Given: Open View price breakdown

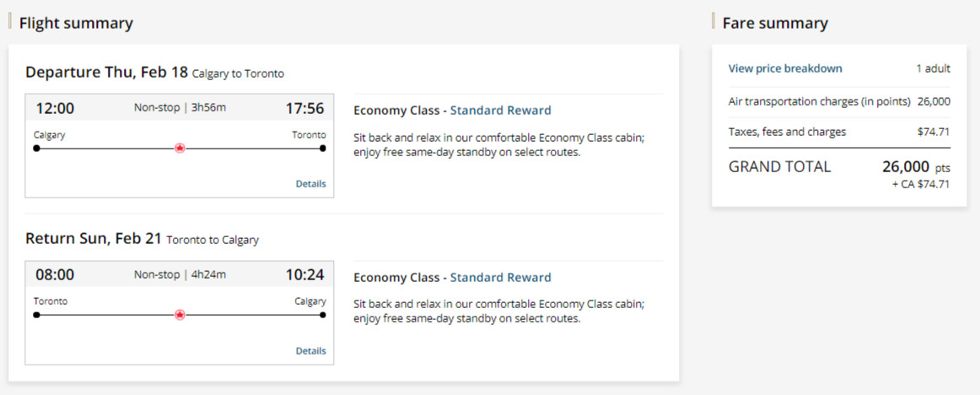Looking at the screenshot, I should (785, 68).
